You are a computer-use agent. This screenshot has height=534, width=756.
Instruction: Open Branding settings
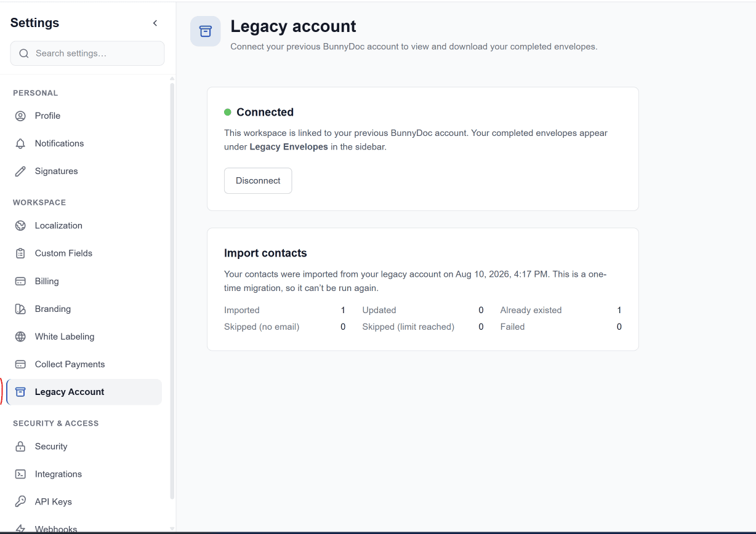pos(84,309)
